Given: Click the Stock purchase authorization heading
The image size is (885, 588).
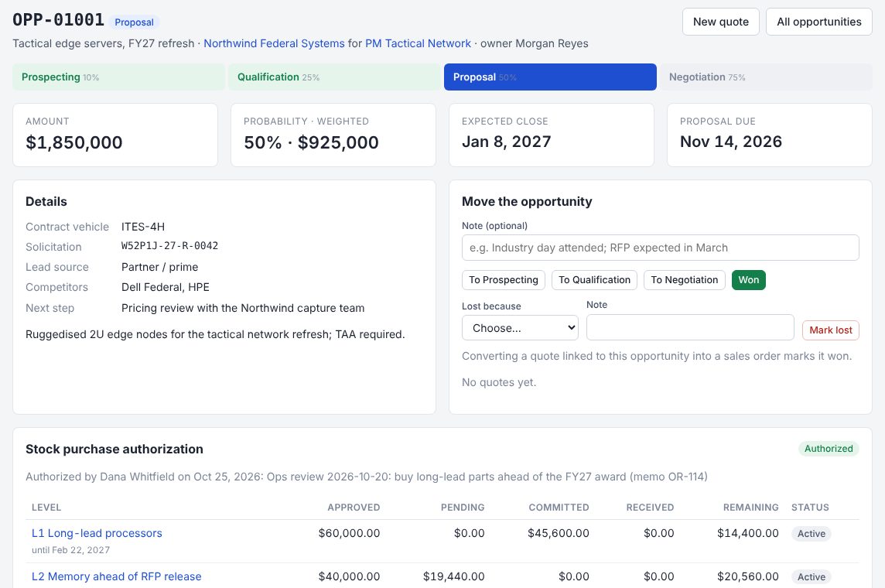Looking at the screenshot, I should pos(114,450).
